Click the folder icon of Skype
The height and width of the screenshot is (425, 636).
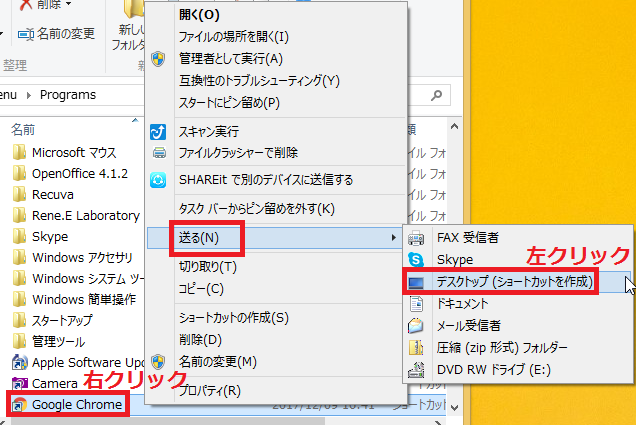click(x=19, y=236)
